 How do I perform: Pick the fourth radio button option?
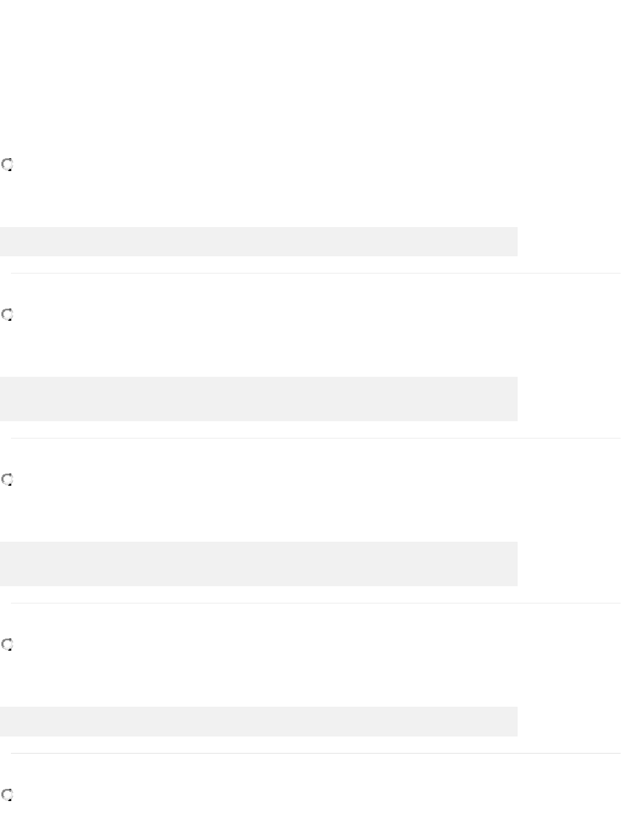pyautogui.click(x=7, y=644)
